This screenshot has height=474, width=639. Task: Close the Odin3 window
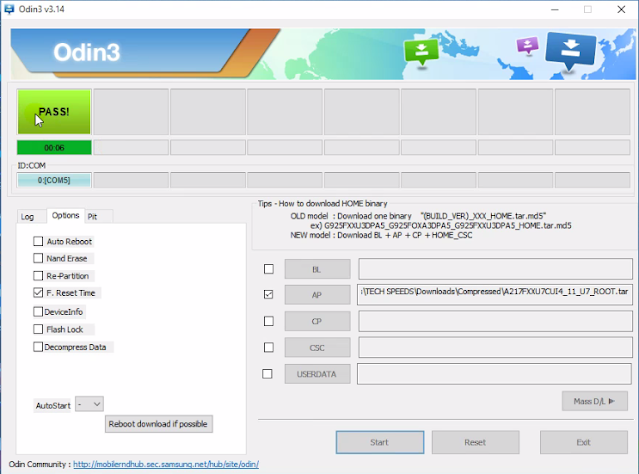tap(621, 9)
